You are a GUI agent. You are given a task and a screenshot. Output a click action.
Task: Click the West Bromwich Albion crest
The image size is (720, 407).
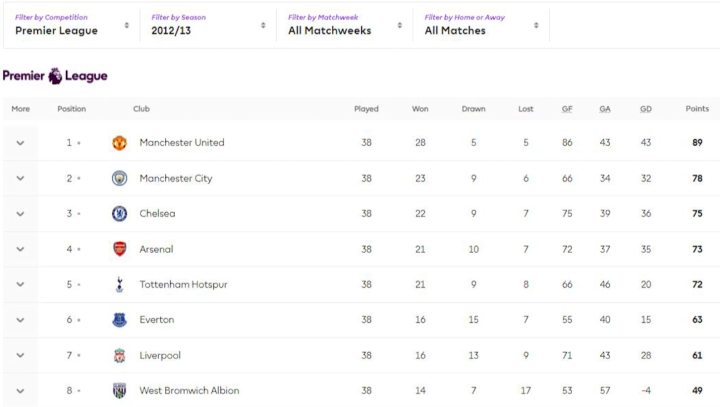pyautogui.click(x=120, y=391)
